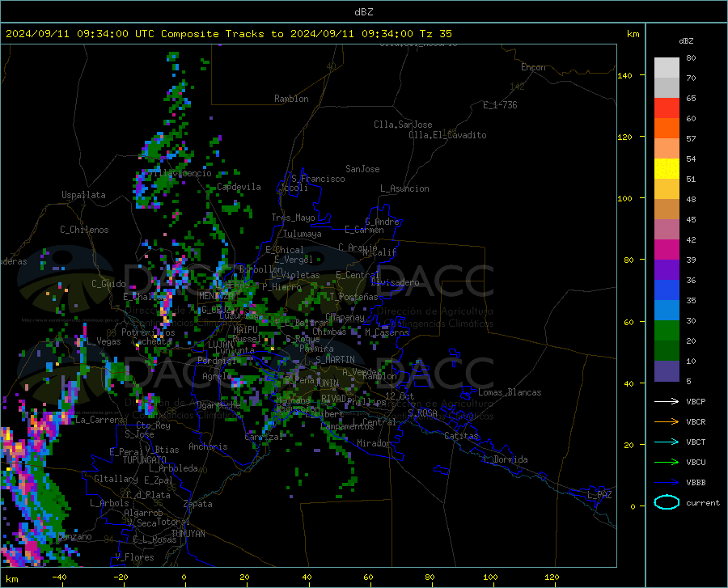
Task: Click the 100 tick on vertical axis
Action: click(624, 198)
